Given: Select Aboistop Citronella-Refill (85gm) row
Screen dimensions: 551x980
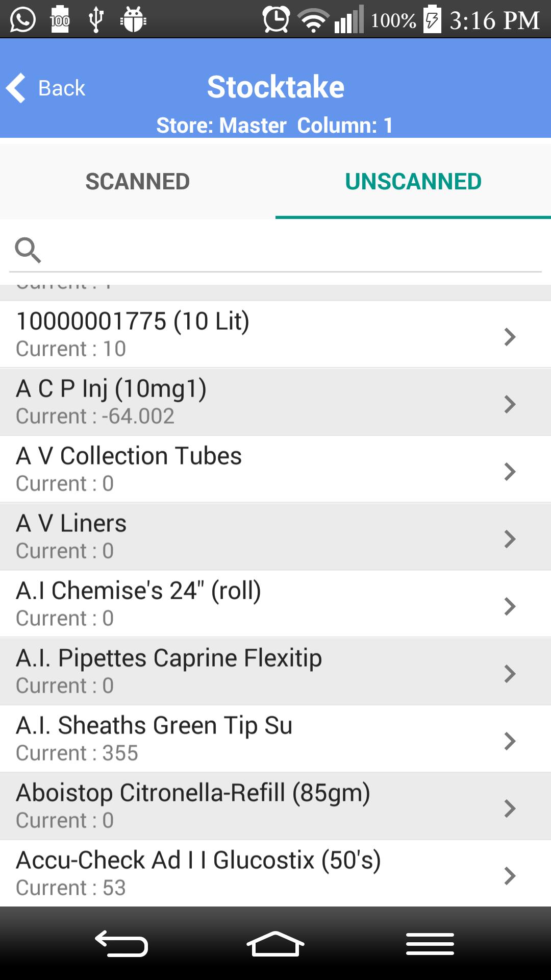Looking at the screenshot, I should 255,806.
